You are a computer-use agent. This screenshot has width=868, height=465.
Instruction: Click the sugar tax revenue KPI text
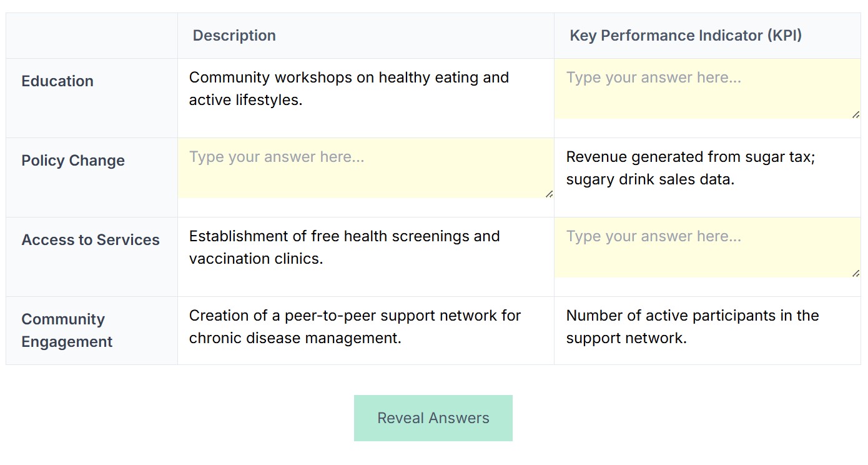691,157
